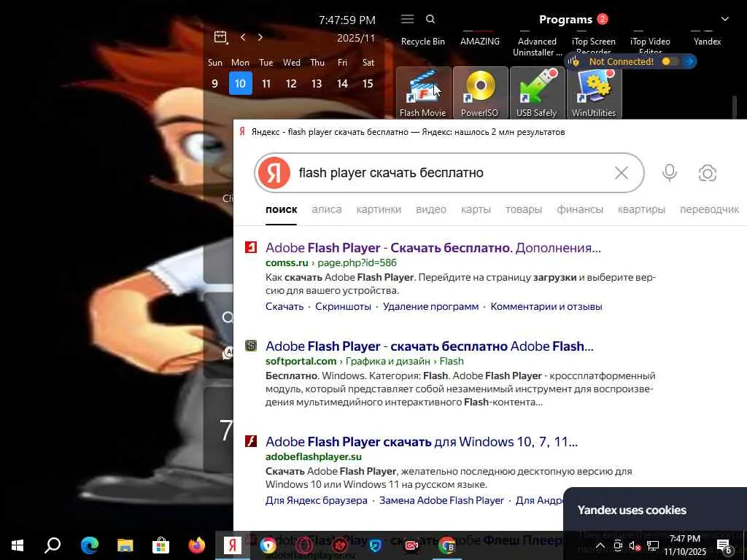Image resolution: width=747 pixels, height=560 pixels.
Task: Collapse the Programs panel chevron
Action: 724,19
